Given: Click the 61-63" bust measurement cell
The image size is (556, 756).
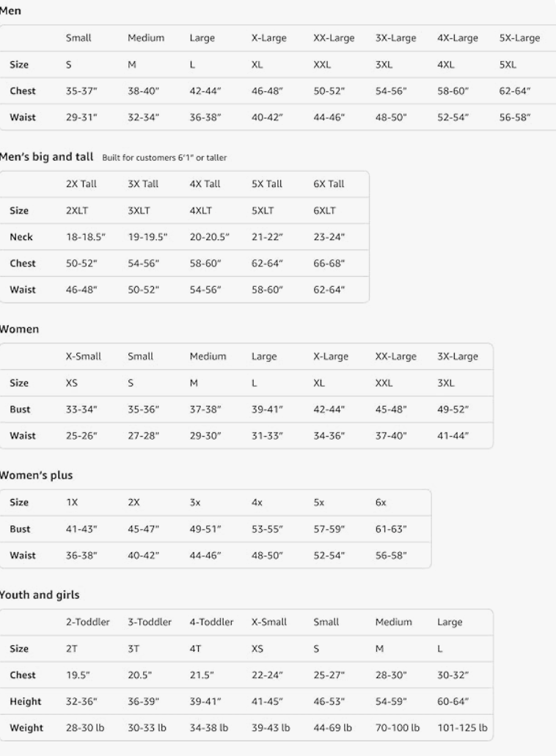Looking at the screenshot, I should point(391,529).
